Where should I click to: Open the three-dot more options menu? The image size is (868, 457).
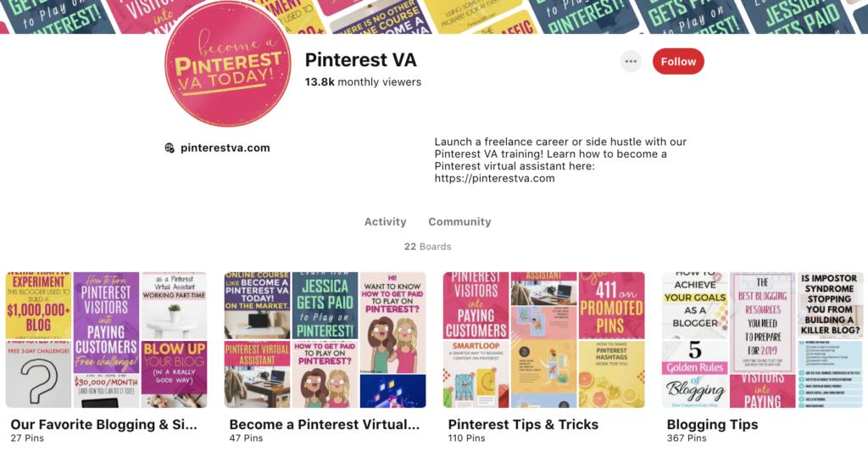[x=631, y=62]
